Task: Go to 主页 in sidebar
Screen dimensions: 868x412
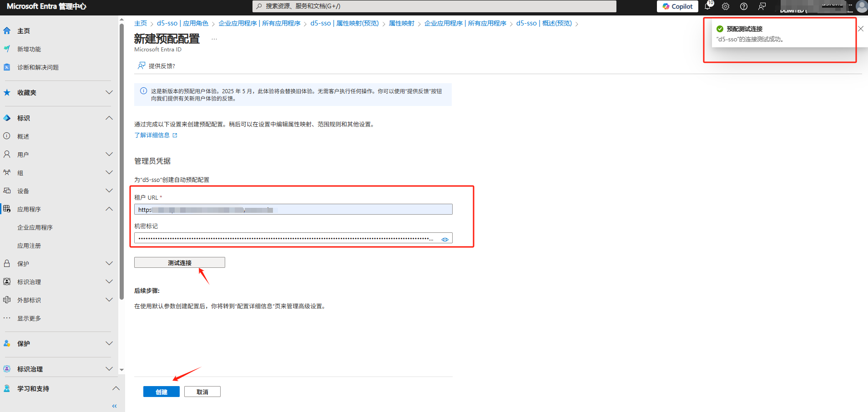Action: [24, 31]
